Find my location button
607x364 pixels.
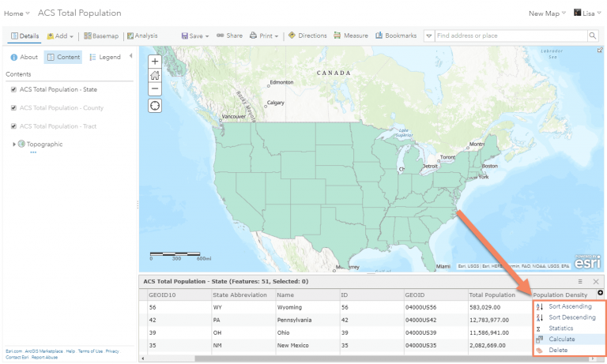[x=155, y=106]
